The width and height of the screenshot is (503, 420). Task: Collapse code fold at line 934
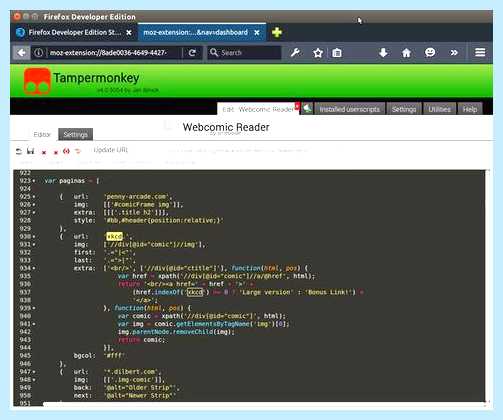(x=34, y=268)
